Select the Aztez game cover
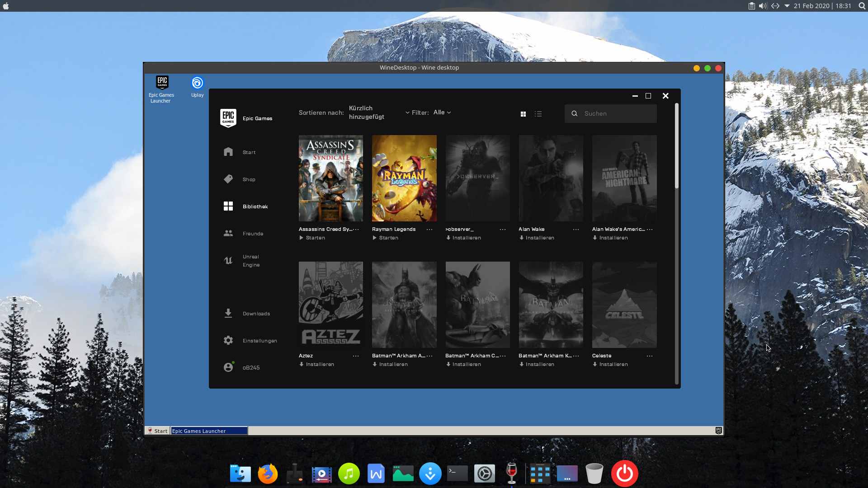This screenshot has height=488, width=868. click(331, 305)
